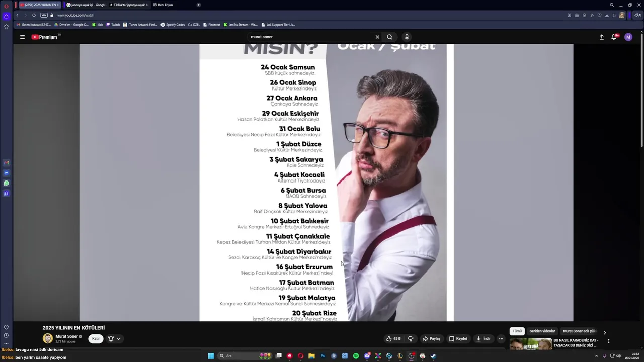This screenshot has width=644, height=362.
Task: Open the Murat Soner channel name link
Action: pyautogui.click(x=67, y=336)
